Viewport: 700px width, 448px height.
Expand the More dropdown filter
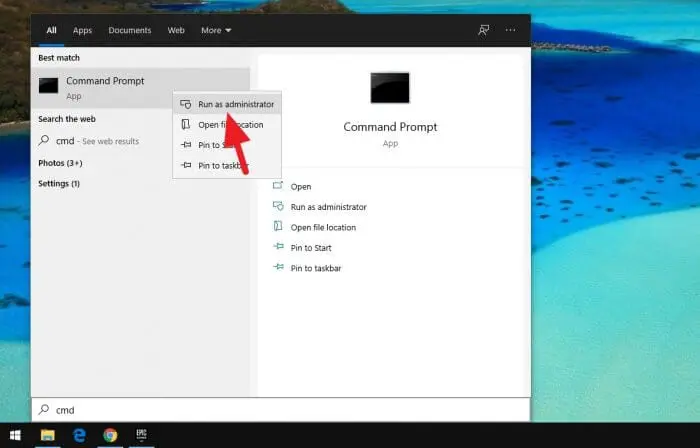(x=216, y=30)
